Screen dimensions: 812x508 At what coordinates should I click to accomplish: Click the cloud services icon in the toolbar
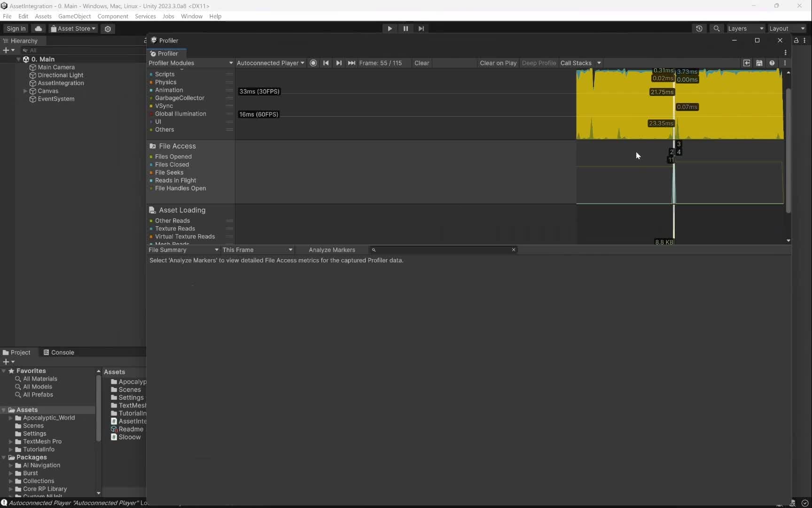click(x=38, y=29)
